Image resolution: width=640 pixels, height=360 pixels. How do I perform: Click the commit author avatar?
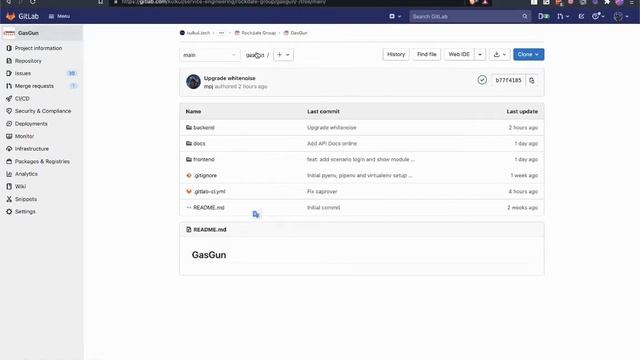point(193,82)
